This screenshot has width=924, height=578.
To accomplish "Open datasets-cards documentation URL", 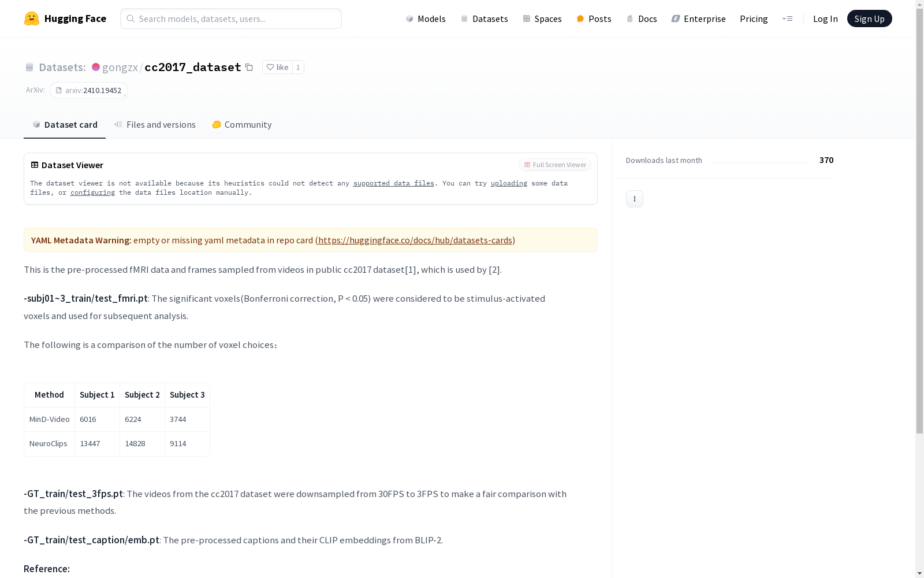I will [x=415, y=240].
